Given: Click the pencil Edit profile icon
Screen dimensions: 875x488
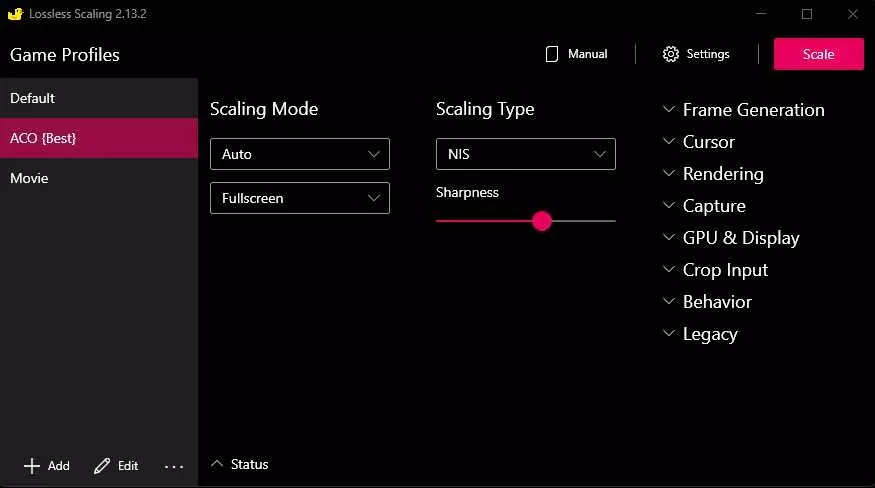Looking at the screenshot, I should tap(102, 466).
